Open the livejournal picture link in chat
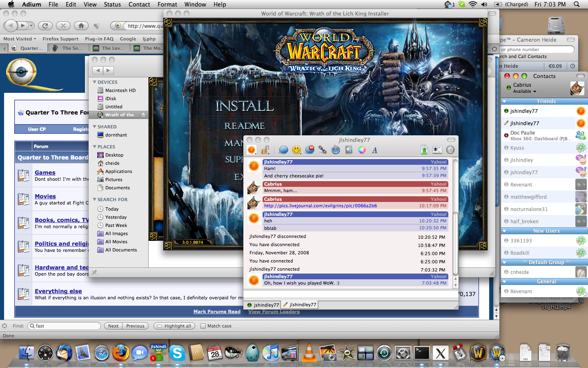This screenshot has width=588, height=368. (321, 206)
